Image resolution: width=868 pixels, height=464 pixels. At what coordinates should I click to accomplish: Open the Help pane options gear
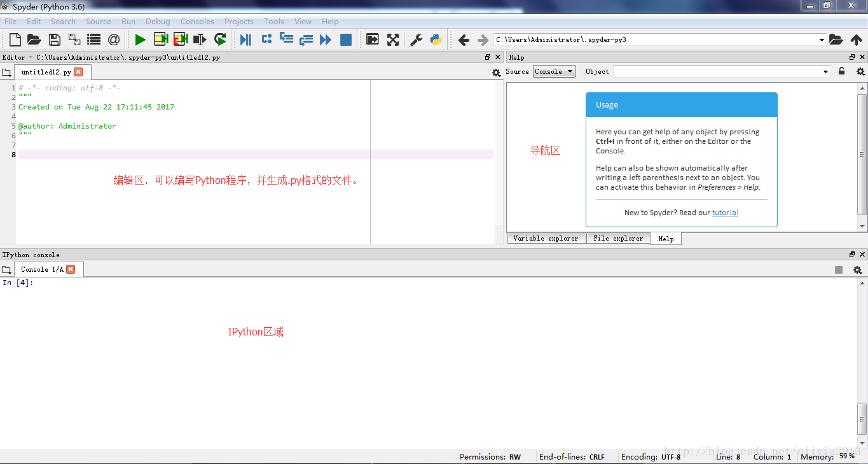click(860, 72)
